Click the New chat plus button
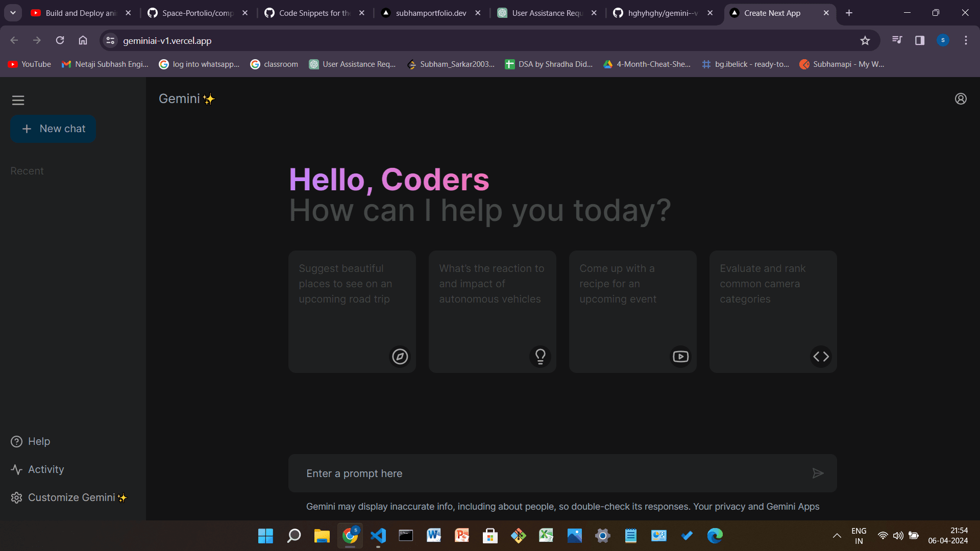The width and height of the screenshot is (980, 551). coord(53,129)
